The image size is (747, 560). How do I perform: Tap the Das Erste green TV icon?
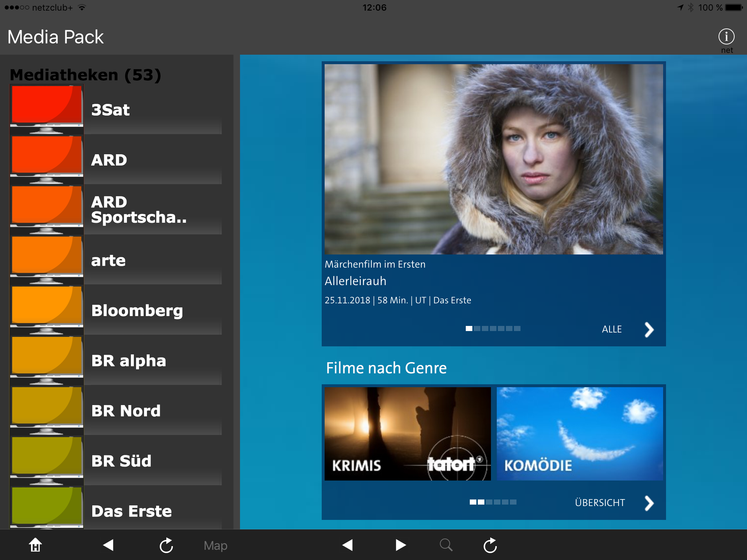click(47, 507)
